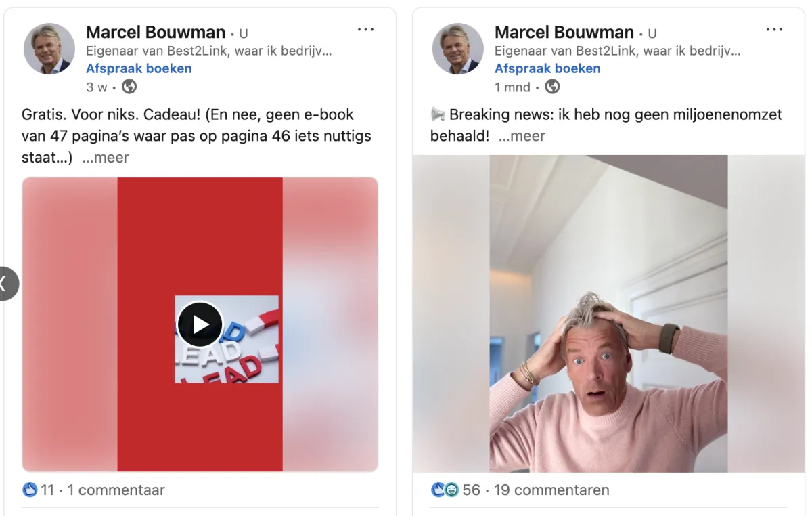Open Marcel Bouwman name on the first post
The image size is (812, 516).
[156, 32]
